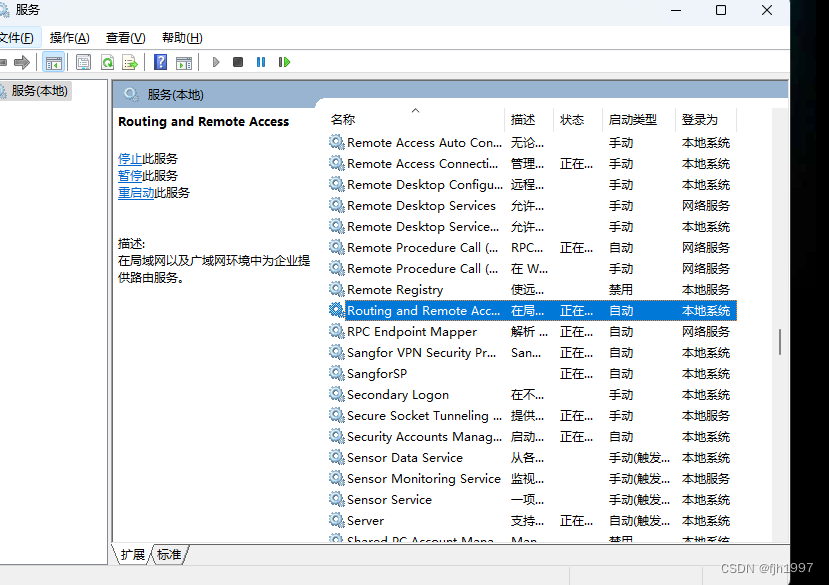
Task: Click the 暂停 link to pause service
Action: (130, 176)
